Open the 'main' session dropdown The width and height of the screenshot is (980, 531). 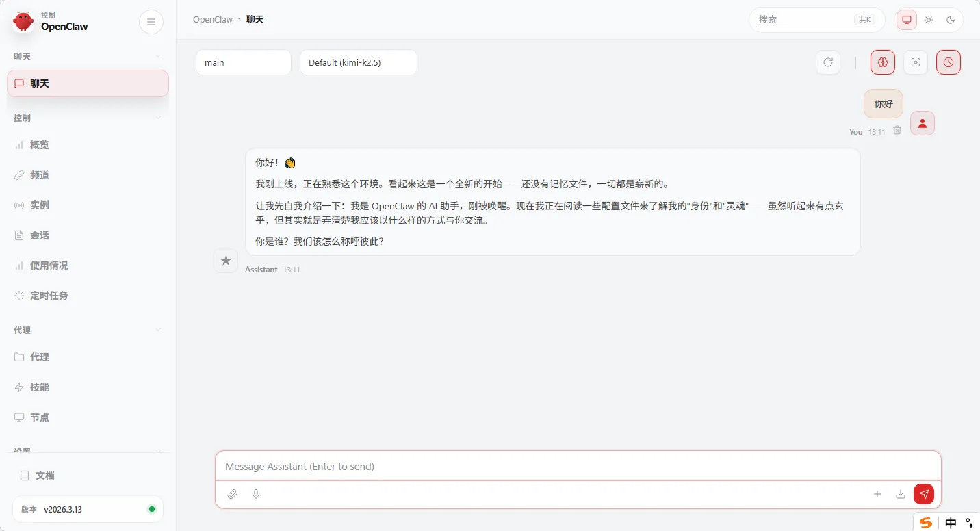(244, 62)
